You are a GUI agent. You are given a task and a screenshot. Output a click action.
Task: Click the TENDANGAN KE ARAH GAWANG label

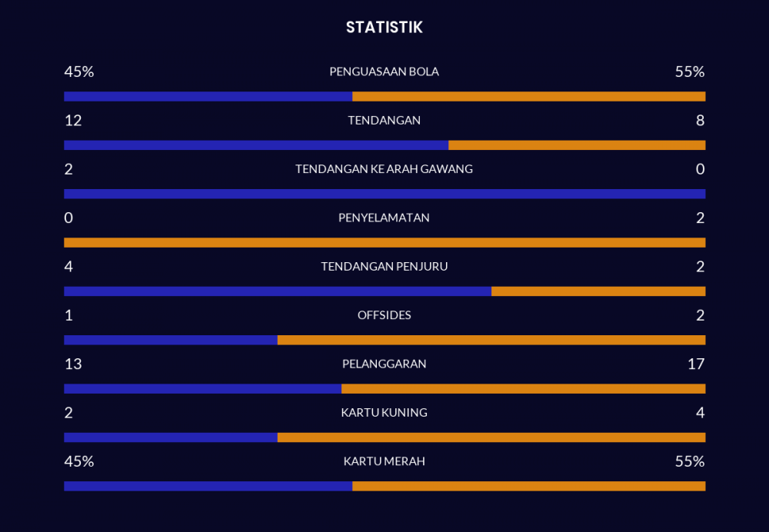coord(384,169)
